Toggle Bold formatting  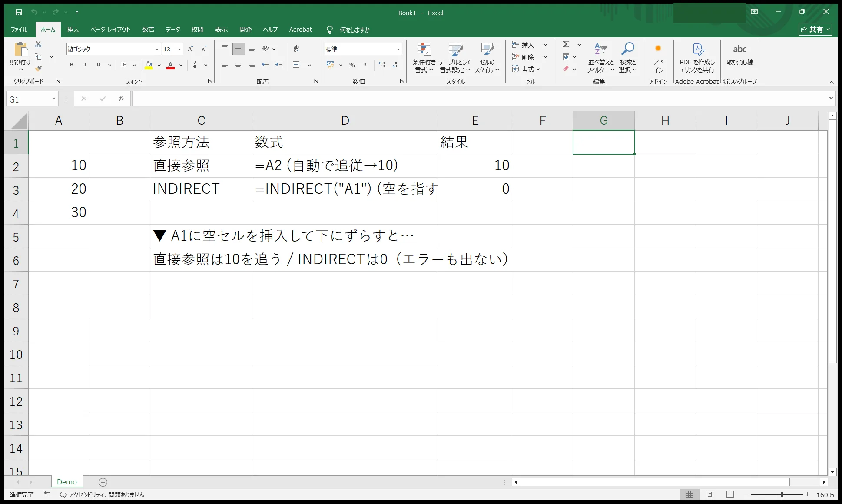(x=72, y=65)
